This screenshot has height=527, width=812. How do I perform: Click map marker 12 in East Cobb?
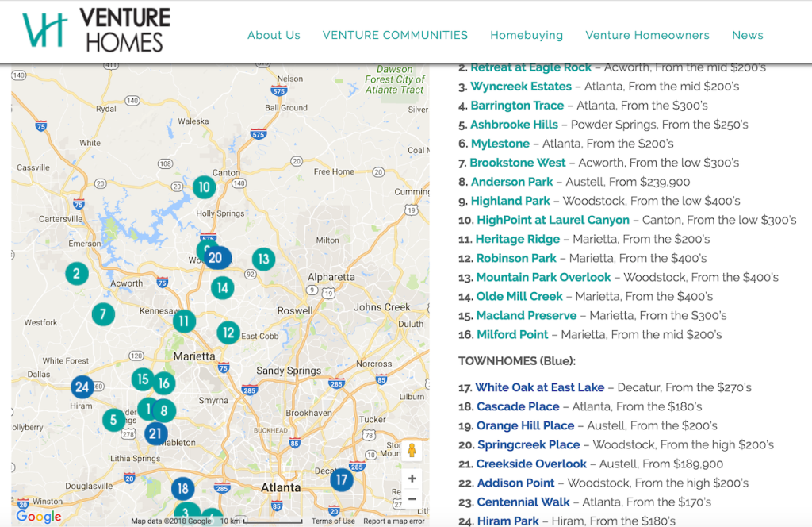coord(228,333)
